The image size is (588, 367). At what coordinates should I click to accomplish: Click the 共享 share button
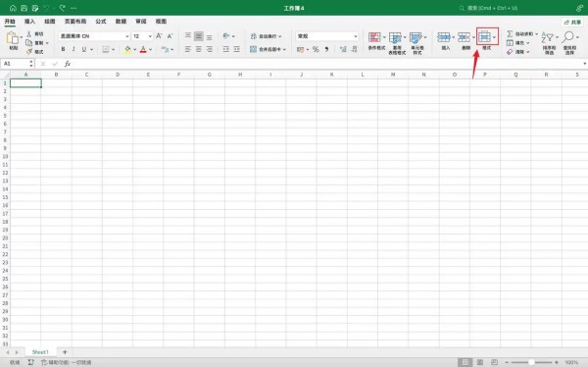click(x=572, y=23)
